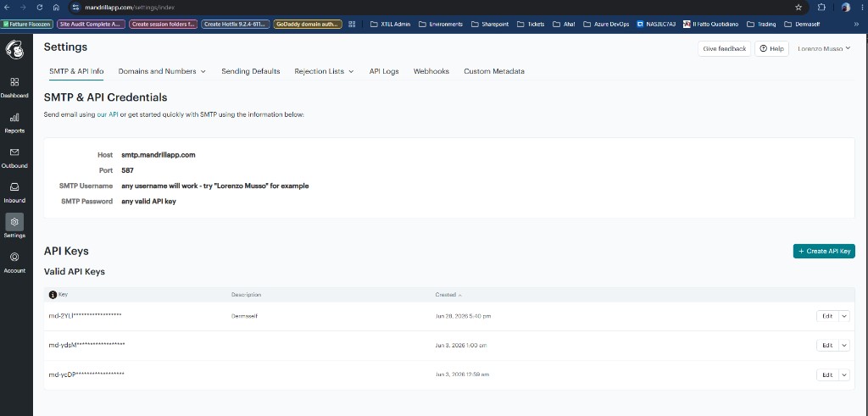Open dropdown arrow for md-2YLI key
Image resolution: width=868 pixels, height=416 pixels.
pyautogui.click(x=844, y=316)
